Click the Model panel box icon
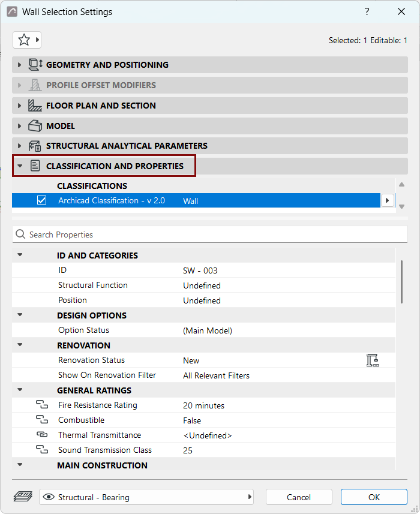Screen dimensions: 420x514 pos(35,126)
